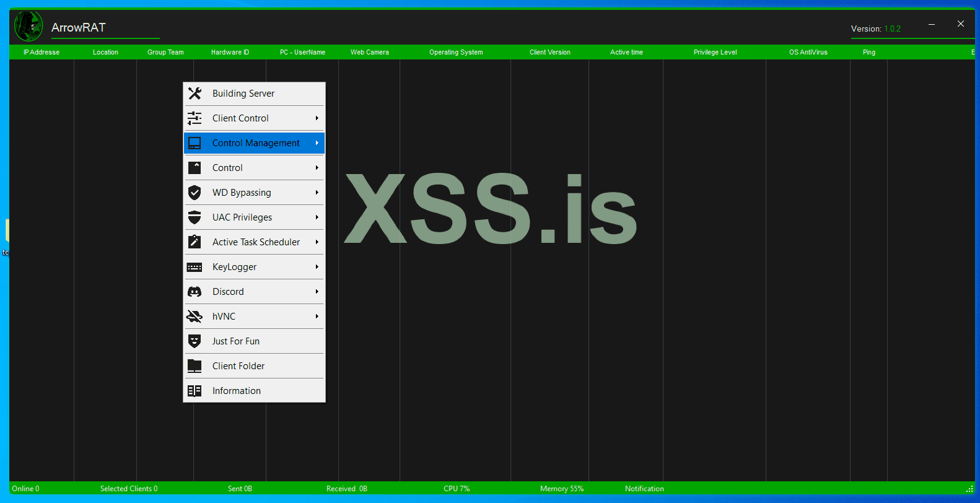Image resolution: width=980 pixels, height=503 pixels.
Task: Expand the Discord submenu arrow
Action: [317, 292]
